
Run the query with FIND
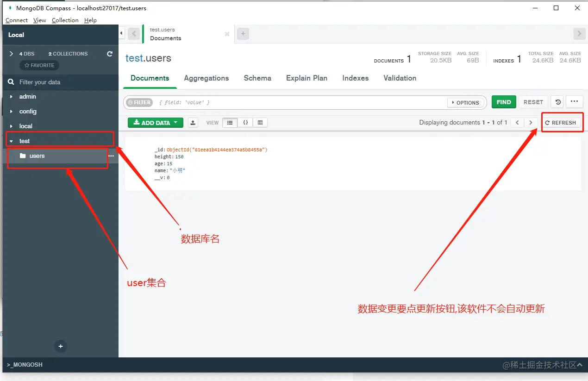[504, 102]
